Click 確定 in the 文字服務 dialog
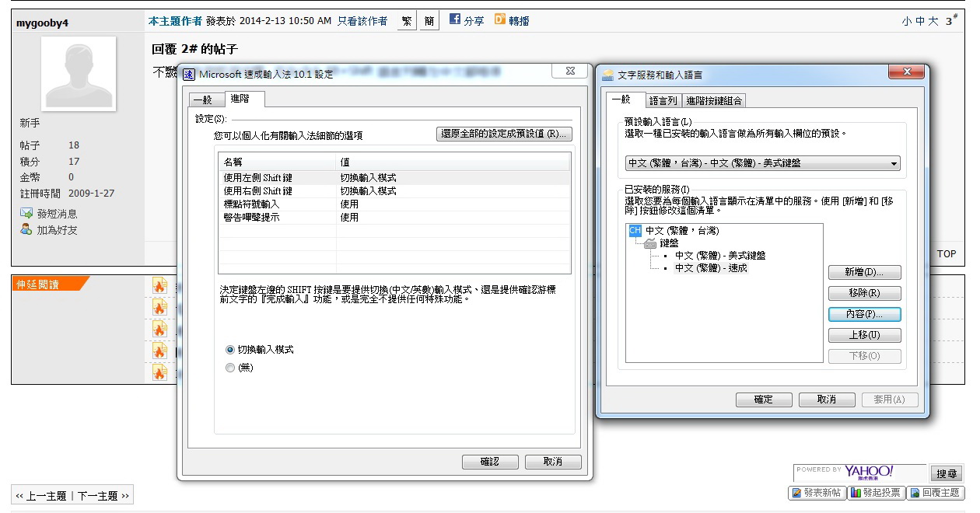Screen dimensions: 980x513 pos(764,400)
